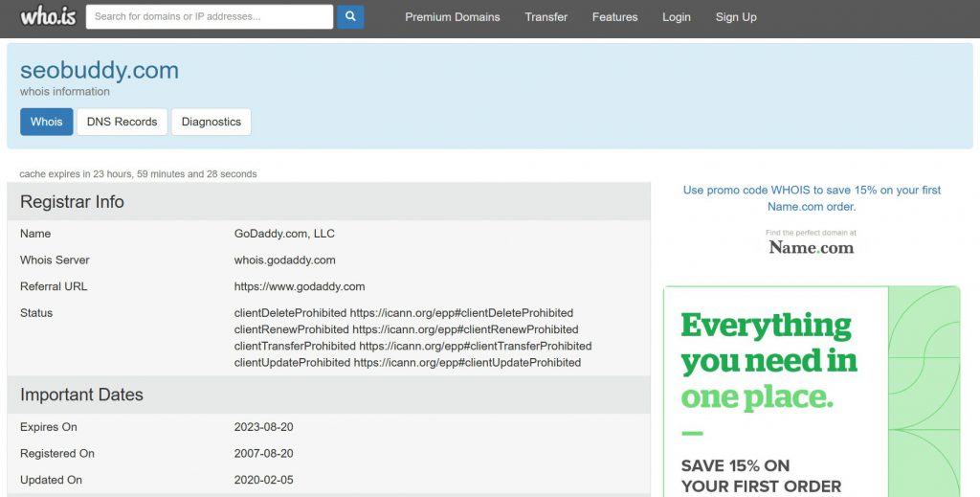Click the blue search magnifier button

[x=350, y=17]
